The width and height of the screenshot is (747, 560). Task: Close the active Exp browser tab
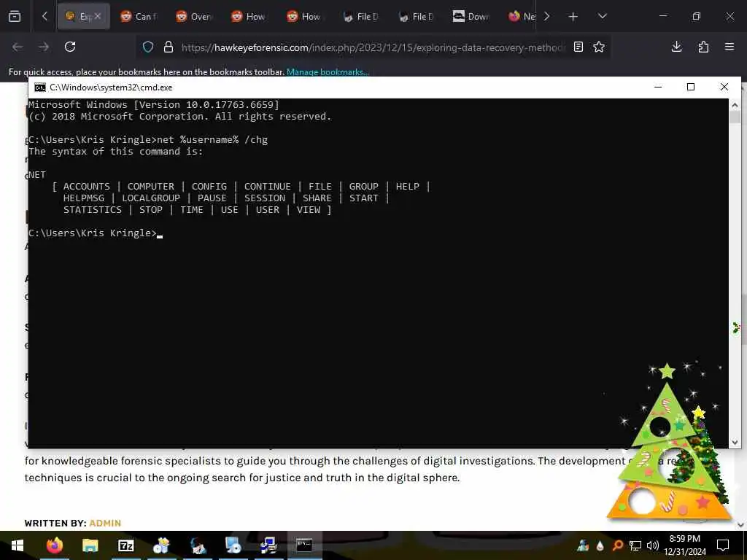click(x=98, y=16)
